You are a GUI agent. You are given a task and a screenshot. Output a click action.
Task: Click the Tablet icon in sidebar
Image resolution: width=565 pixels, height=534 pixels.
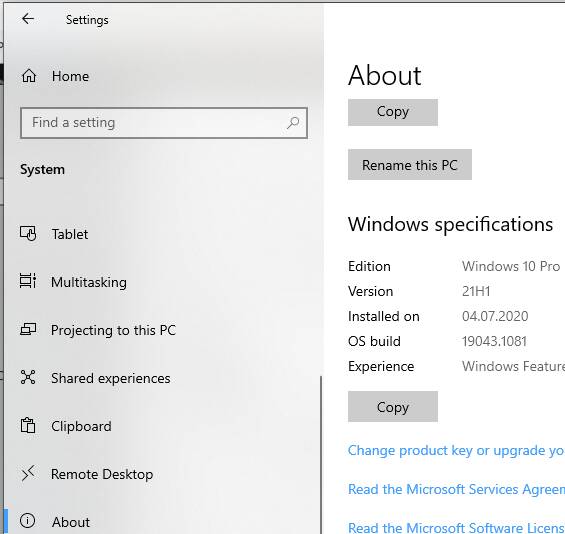tap(28, 233)
